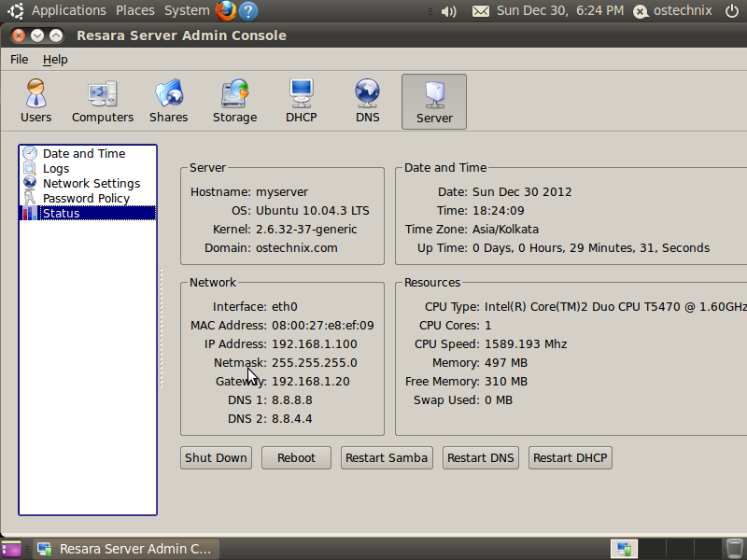747x560 pixels.
Task: Open the Shares section
Action: [x=168, y=102]
